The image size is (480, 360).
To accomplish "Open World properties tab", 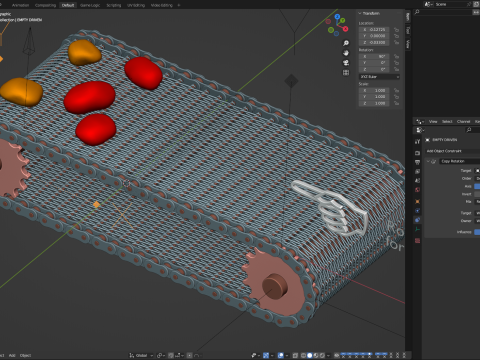I will pyautogui.click(x=417, y=190).
